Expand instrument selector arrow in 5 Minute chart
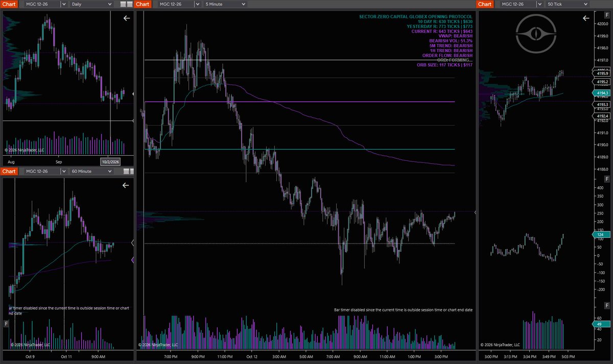 pyautogui.click(x=197, y=4)
